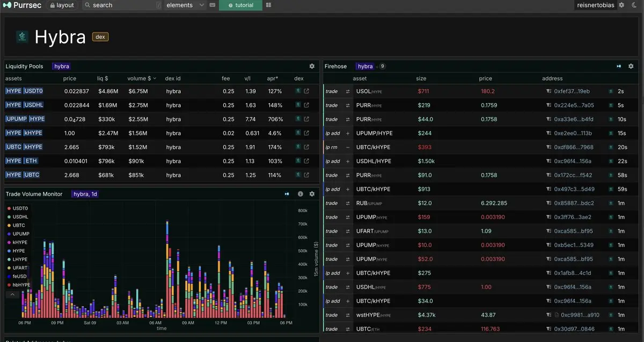The height and width of the screenshot is (342, 644).
Task: Click the dex tag next to Hybra
Action: (x=100, y=37)
